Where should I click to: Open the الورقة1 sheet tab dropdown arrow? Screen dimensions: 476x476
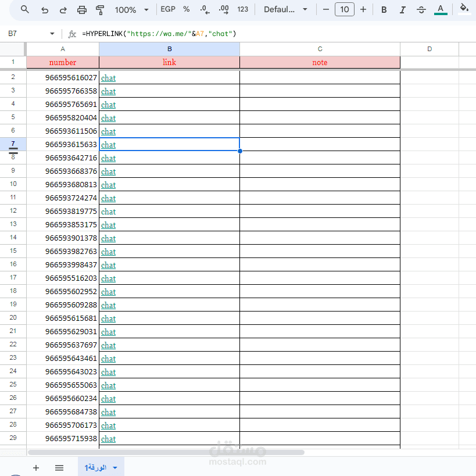tap(115, 467)
